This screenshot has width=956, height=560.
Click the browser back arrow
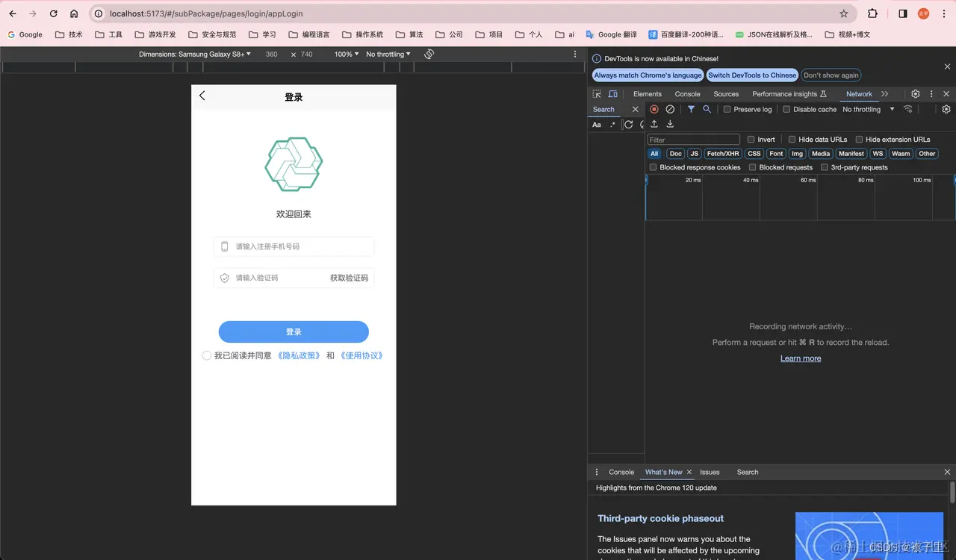13,13
